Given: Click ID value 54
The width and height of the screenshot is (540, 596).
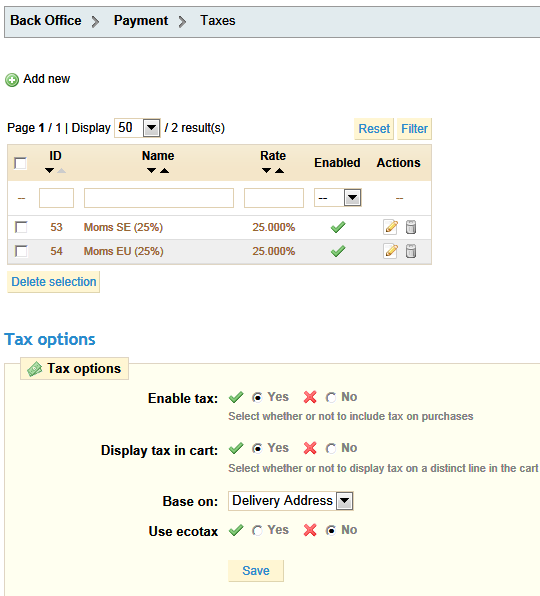Looking at the screenshot, I should tap(56, 251).
